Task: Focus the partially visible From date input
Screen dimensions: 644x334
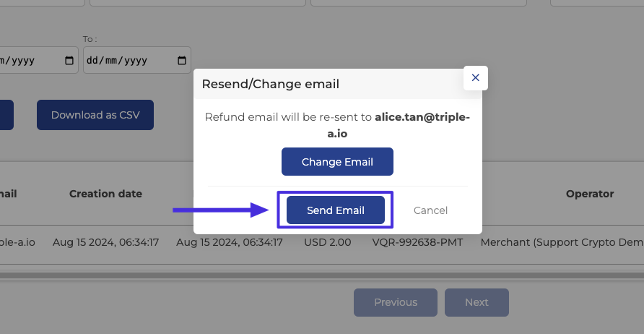Action: coord(39,60)
